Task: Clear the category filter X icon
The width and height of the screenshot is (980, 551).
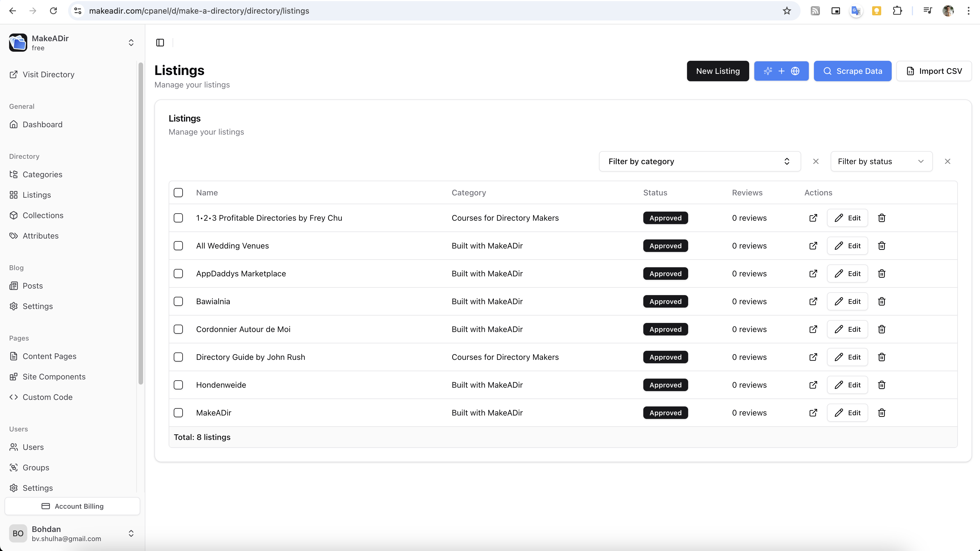Action: click(816, 161)
